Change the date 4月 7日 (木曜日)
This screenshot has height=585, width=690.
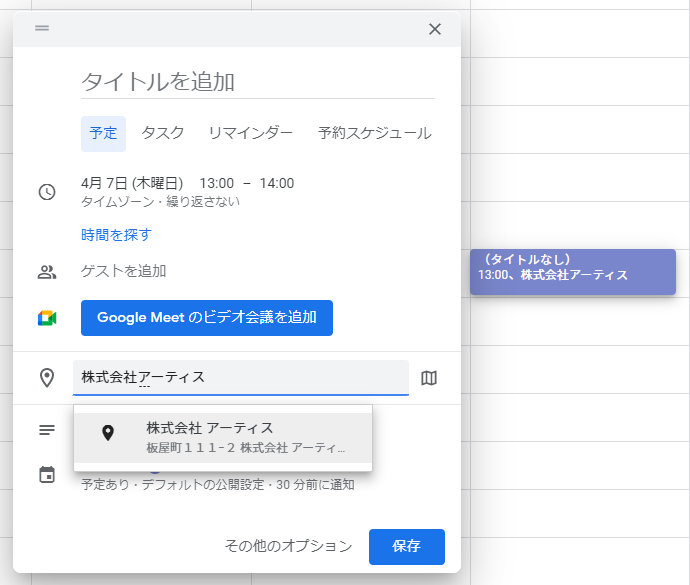tap(132, 183)
